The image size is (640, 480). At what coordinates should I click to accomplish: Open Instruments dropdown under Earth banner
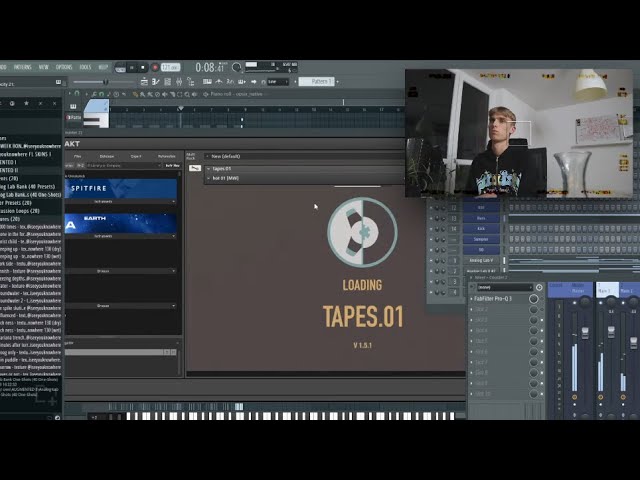pyautogui.click(x=121, y=236)
